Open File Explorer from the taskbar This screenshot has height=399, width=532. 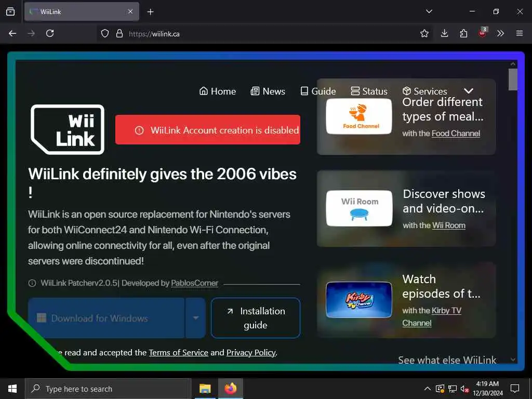205,389
